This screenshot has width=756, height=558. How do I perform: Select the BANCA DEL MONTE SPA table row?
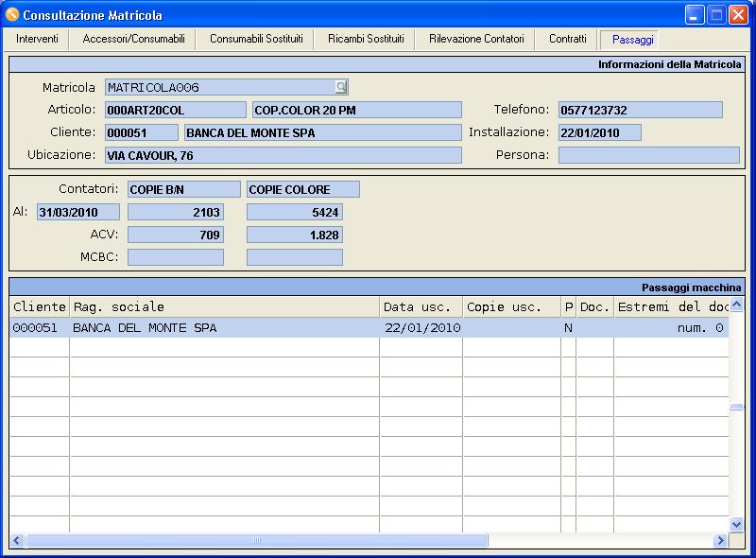(369, 328)
